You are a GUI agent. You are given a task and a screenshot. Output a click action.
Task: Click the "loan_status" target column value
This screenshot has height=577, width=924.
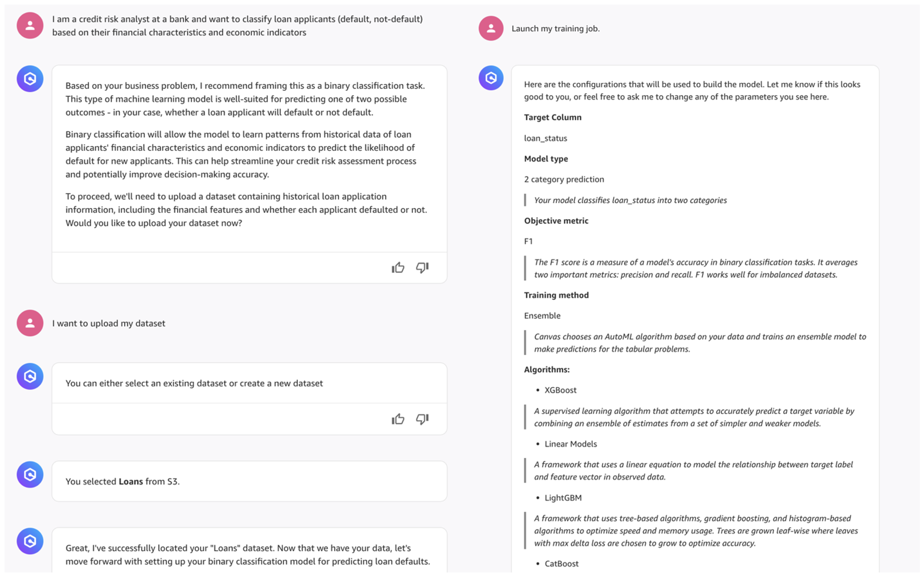[x=545, y=138]
